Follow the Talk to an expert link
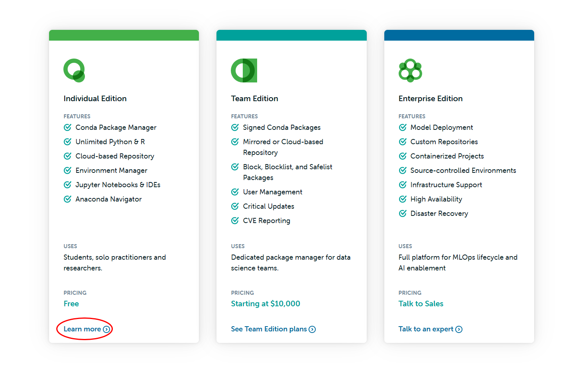Screen dimensions: 588x372 pyautogui.click(x=430, y=329)
